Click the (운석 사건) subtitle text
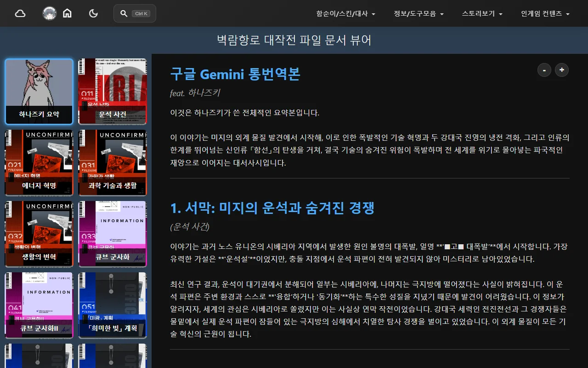Screen dimensions: 588x368 click(190, 227)
